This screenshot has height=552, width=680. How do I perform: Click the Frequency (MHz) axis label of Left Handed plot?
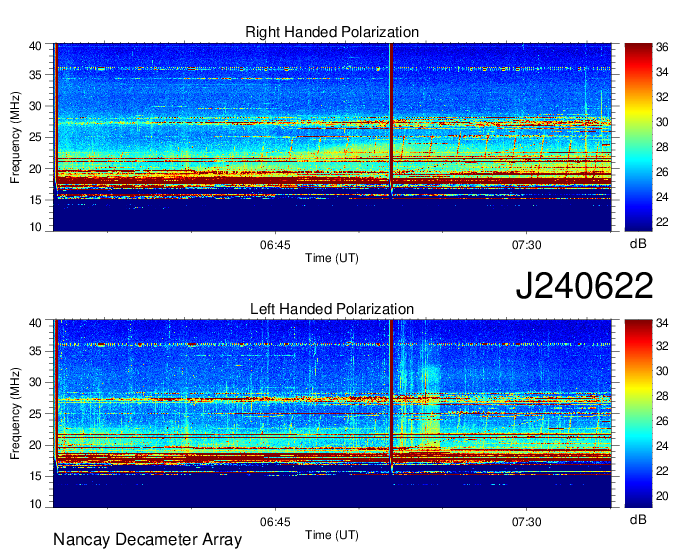[x=15, y=414]
